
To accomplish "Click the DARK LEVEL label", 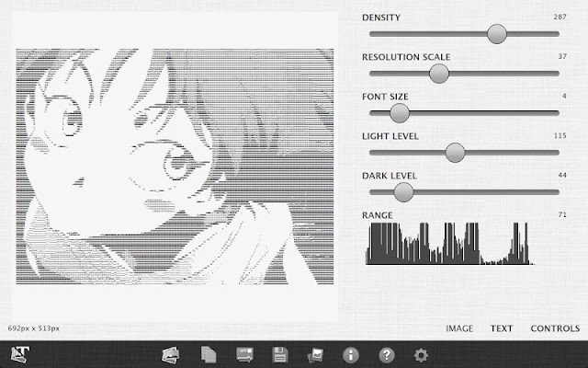I will tap(390, 176).
